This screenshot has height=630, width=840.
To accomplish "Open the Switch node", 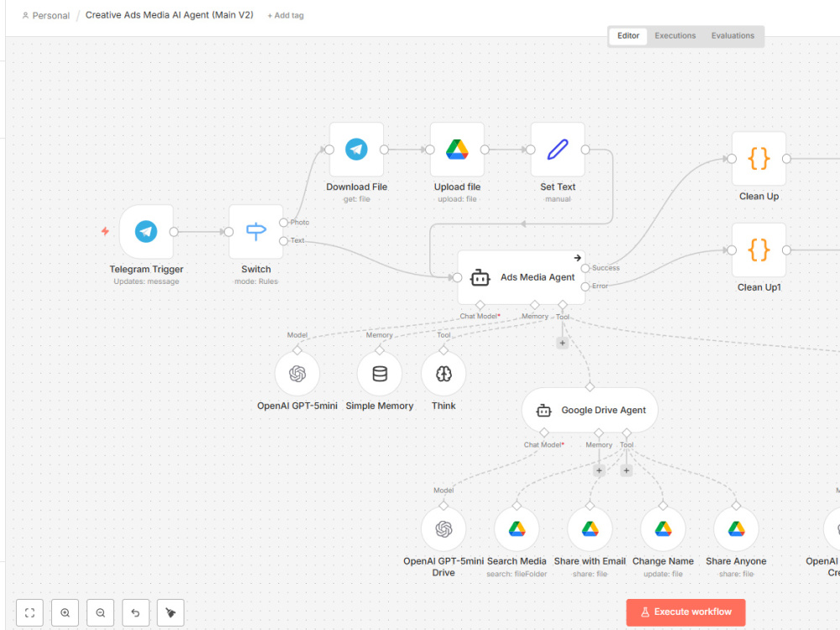I will click(x=255, y=232).
